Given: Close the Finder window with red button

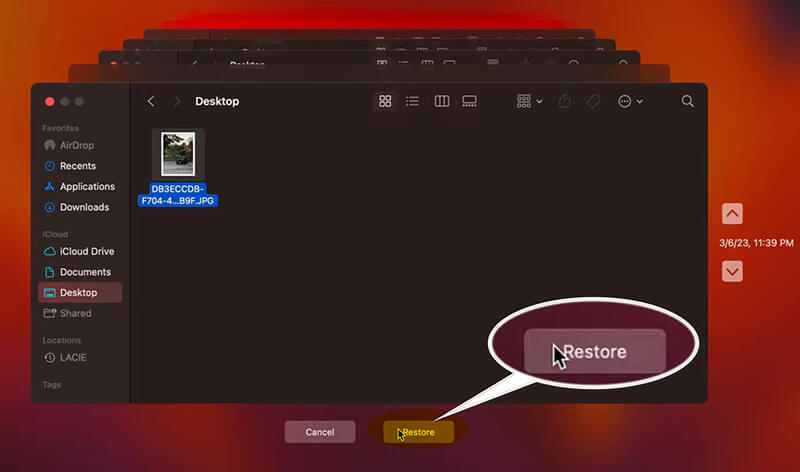Looking at the screenshot, I should (x=49, y=102).
